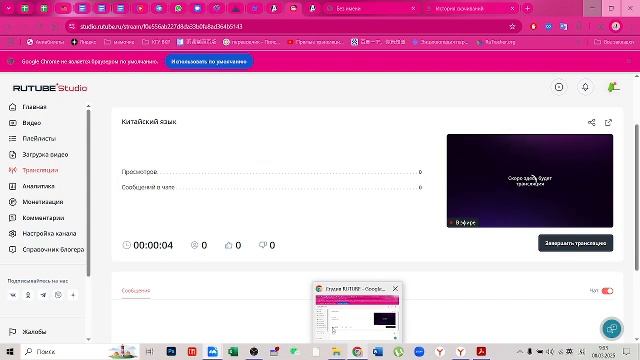Switch to the Сообщения tab

pyautogui.click(x=136, y=291)
